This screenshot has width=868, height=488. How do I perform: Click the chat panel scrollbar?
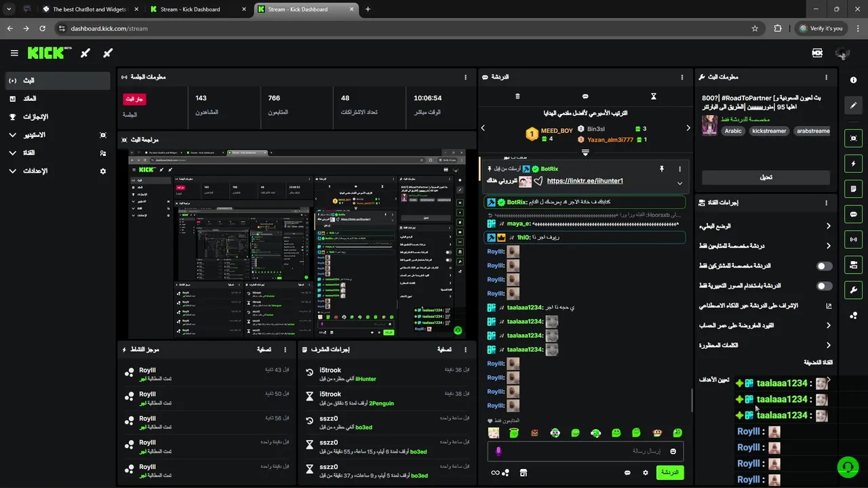(x=691, y=400)
